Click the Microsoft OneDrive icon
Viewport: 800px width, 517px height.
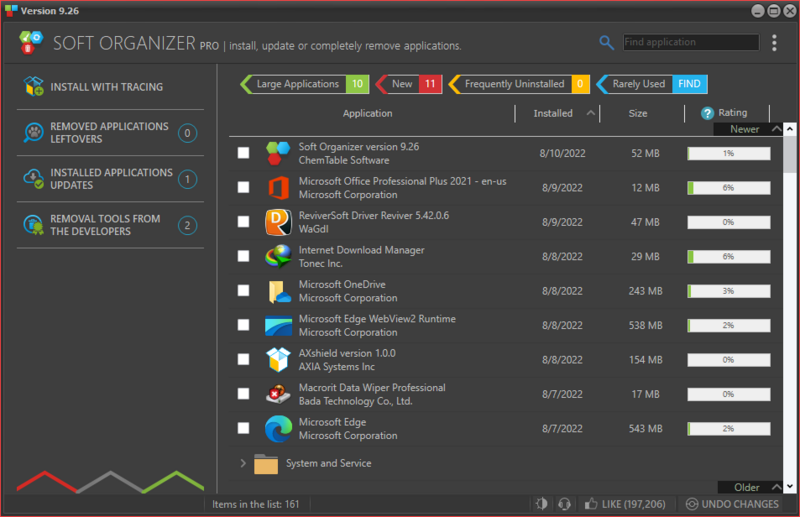(x=279, y=291)
